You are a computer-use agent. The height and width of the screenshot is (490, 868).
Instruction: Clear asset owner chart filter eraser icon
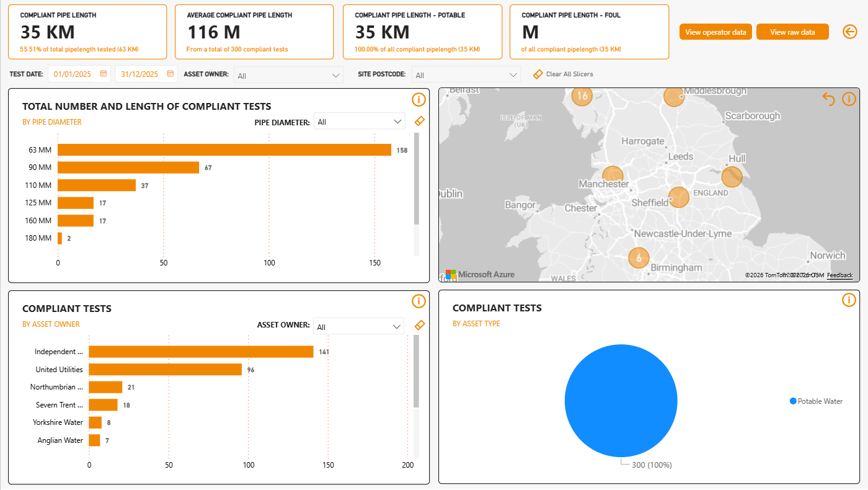419,326
